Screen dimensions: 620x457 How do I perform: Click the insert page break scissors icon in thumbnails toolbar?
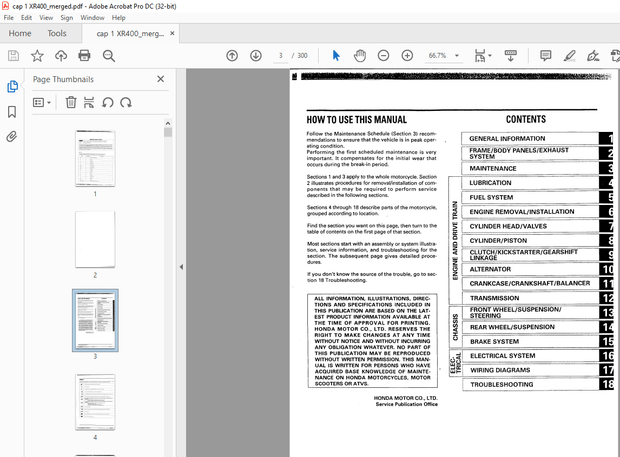pos(89,102)
